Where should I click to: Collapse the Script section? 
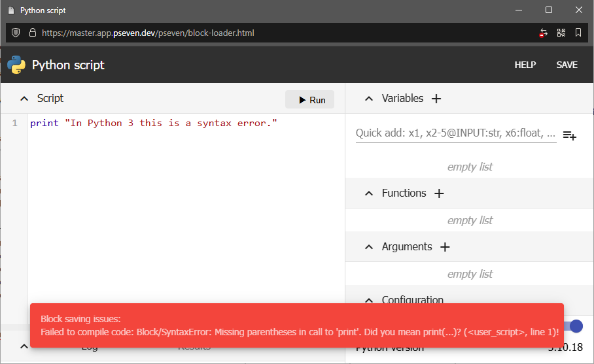point(25,99)
